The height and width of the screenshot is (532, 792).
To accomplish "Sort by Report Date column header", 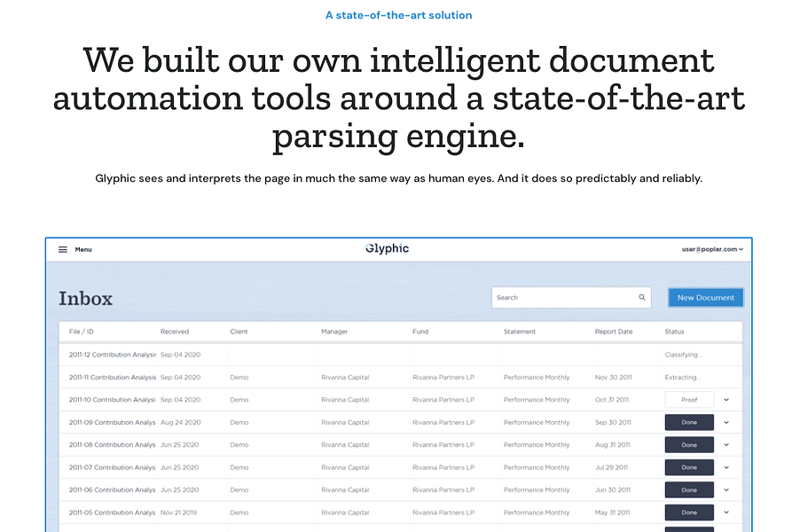I will pos(614,332).
